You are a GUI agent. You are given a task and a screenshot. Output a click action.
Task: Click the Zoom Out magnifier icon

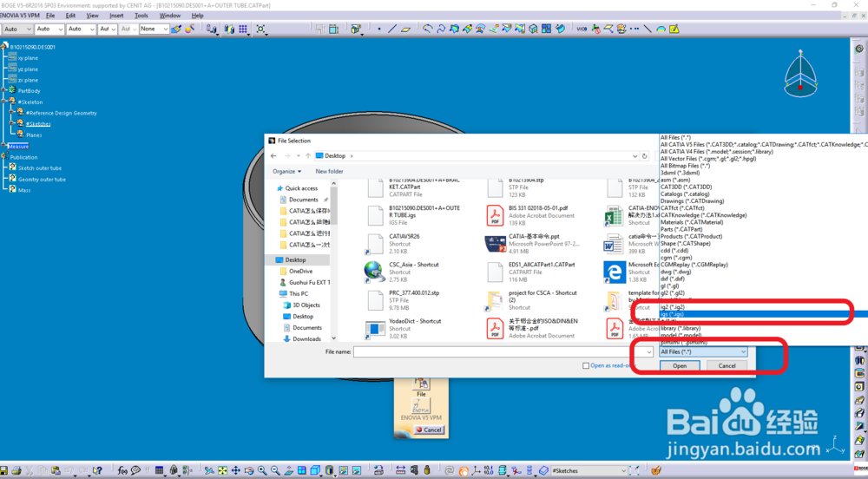point(275,470)
